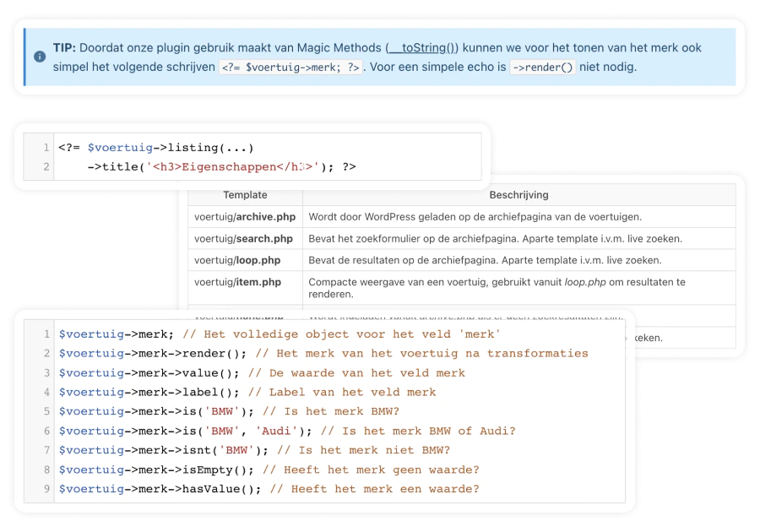Screen dimensions: 760x532
Task: Click the 'Template' column header
Action: coord(245,195)
